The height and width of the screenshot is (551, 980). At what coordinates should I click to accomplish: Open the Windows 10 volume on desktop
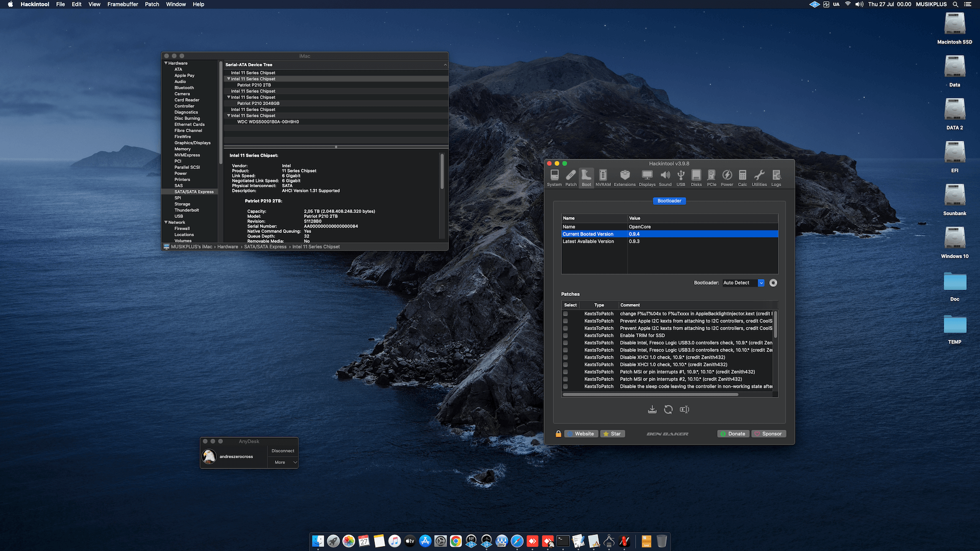click(954, 242)
